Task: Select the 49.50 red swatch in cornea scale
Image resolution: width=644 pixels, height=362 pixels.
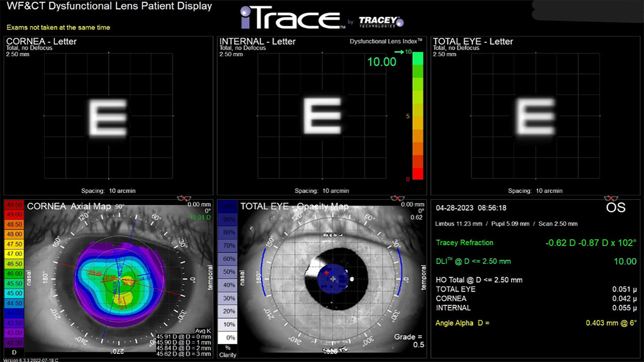Action: pos(14,205)
